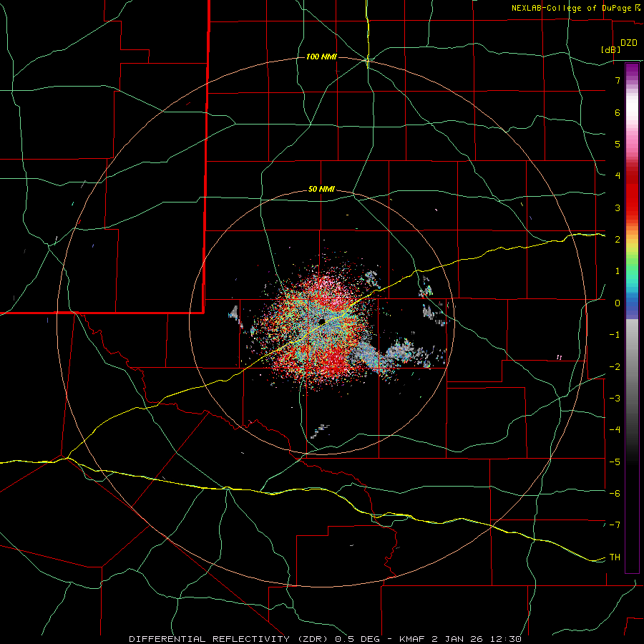Click the Differential Reflectivity caption at the bottom
Screen dimensions: 644x644
(x=325, y=639)
